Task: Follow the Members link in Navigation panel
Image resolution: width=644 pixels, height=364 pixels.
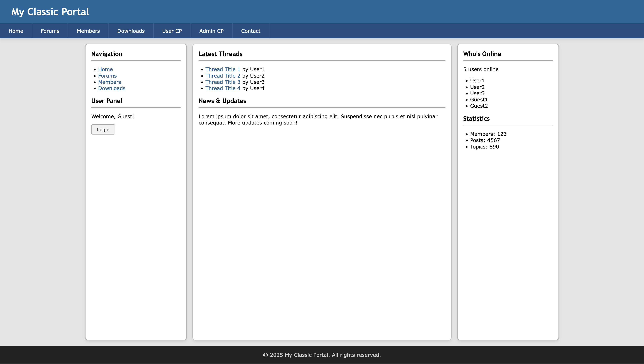Action: pyautogui.click(x=109, y=82)
